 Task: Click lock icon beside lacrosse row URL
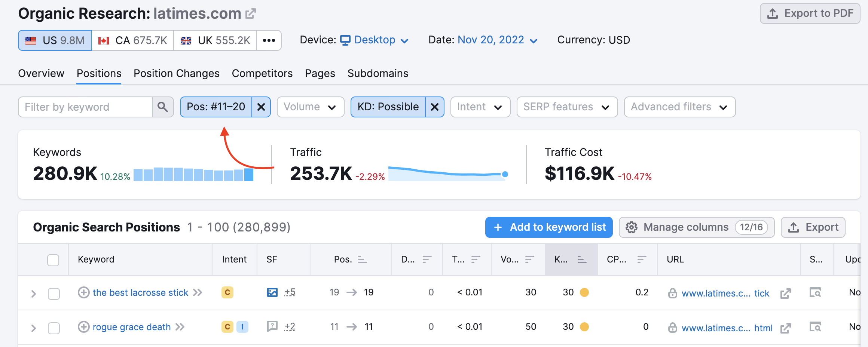672,293
